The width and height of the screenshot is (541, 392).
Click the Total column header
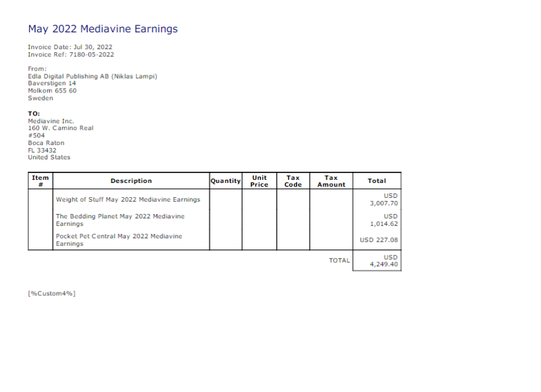pos(377,181)
